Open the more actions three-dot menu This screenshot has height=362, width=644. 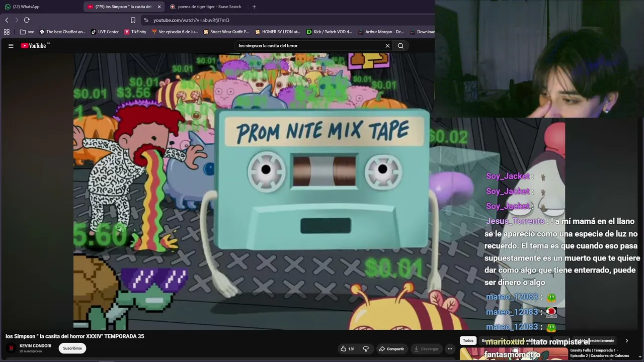(450, 349)
